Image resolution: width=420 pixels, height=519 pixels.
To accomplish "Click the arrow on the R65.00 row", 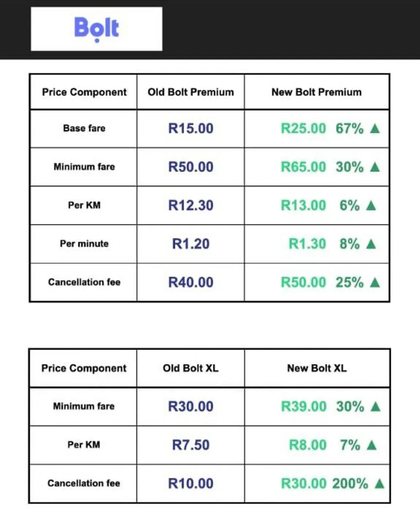I will [375, 167].
